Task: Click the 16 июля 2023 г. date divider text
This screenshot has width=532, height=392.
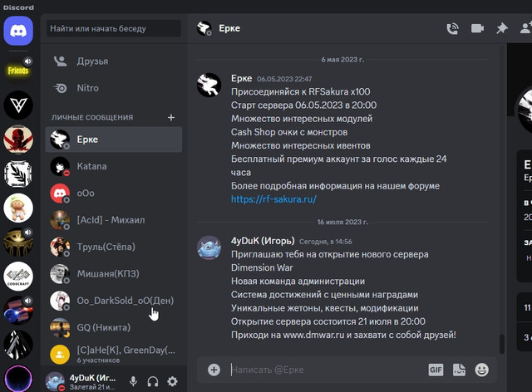Action: coord(342,222)
